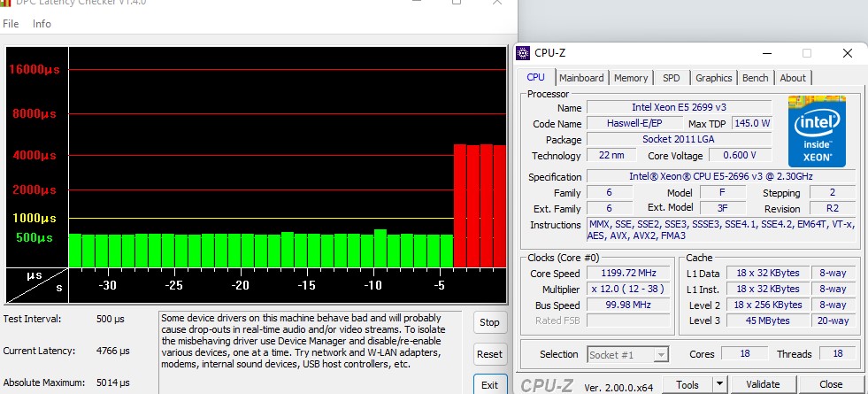868x394 pixels.
Task: Click the Core Speed 1199.72 MHz value
Action: pos(628,274)
